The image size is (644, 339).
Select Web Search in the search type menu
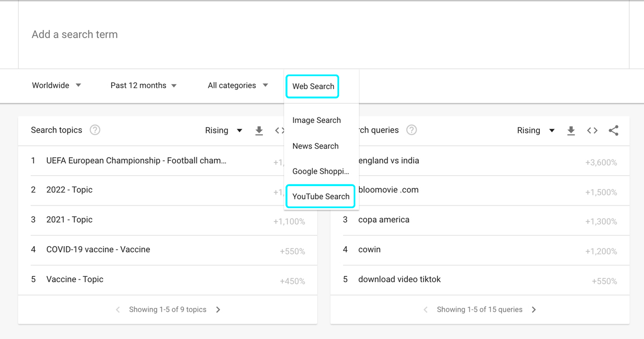[x=312, y=86]
